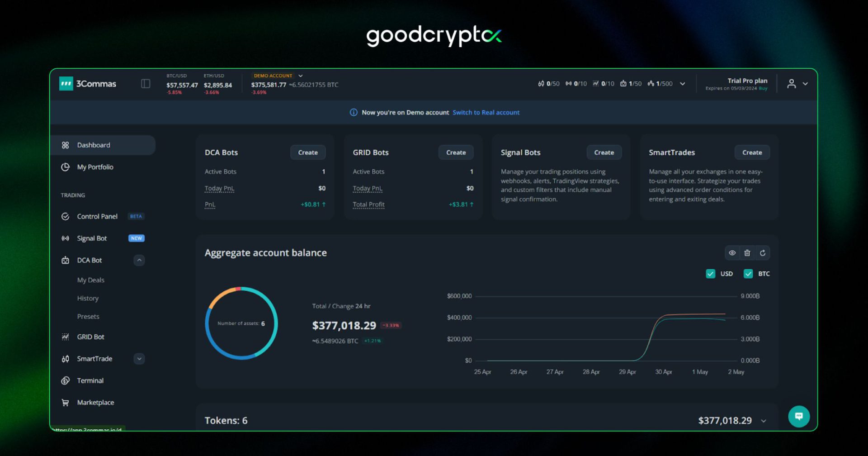Click Switch to Real account link

(x=486, y=112)
